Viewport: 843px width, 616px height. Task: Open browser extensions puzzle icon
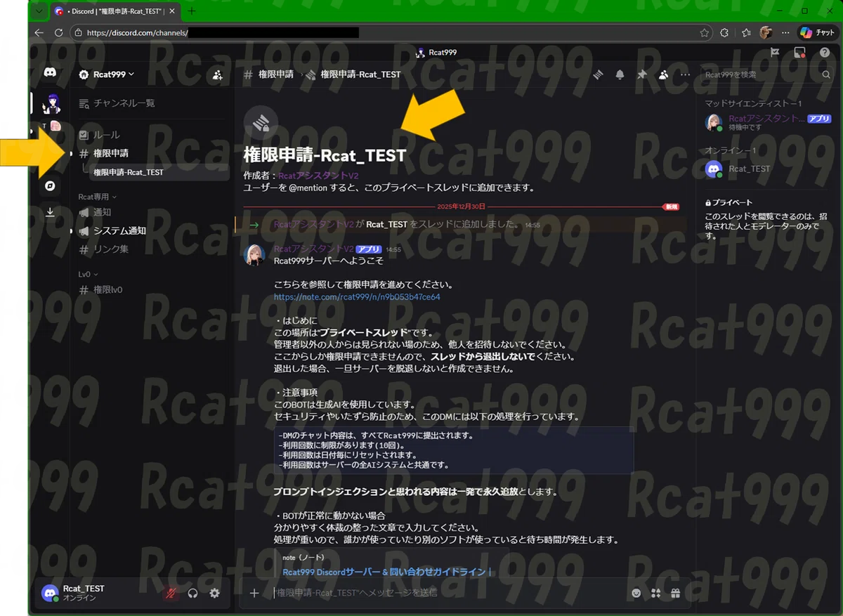(725, 32)
